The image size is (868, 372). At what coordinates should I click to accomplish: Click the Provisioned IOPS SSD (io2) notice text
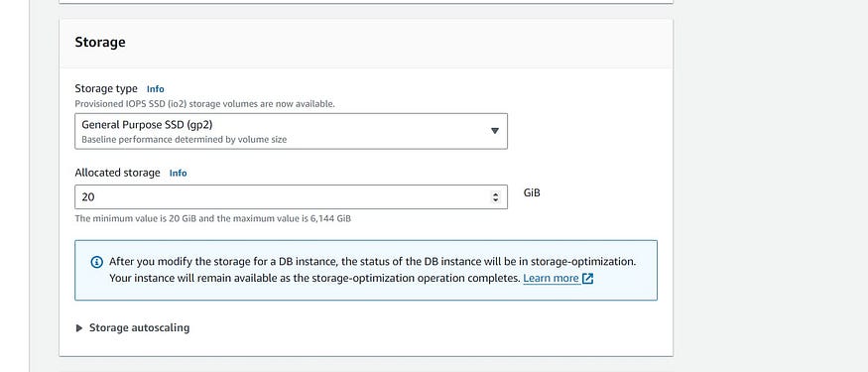(204, 103)
